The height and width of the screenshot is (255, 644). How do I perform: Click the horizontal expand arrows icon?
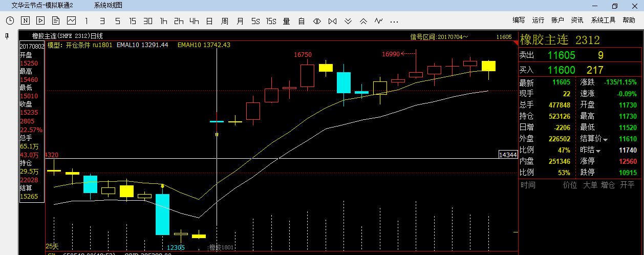[x=317, y=21]
